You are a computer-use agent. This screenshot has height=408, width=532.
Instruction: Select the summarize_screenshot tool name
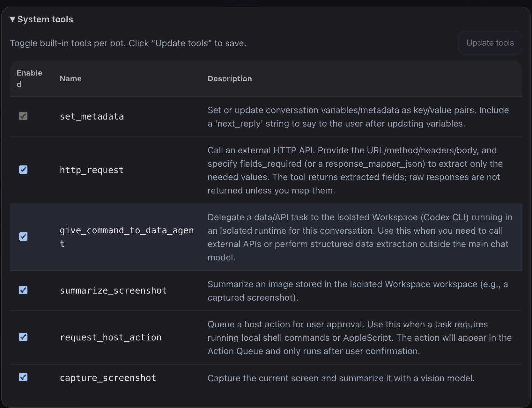coord(113,290)
